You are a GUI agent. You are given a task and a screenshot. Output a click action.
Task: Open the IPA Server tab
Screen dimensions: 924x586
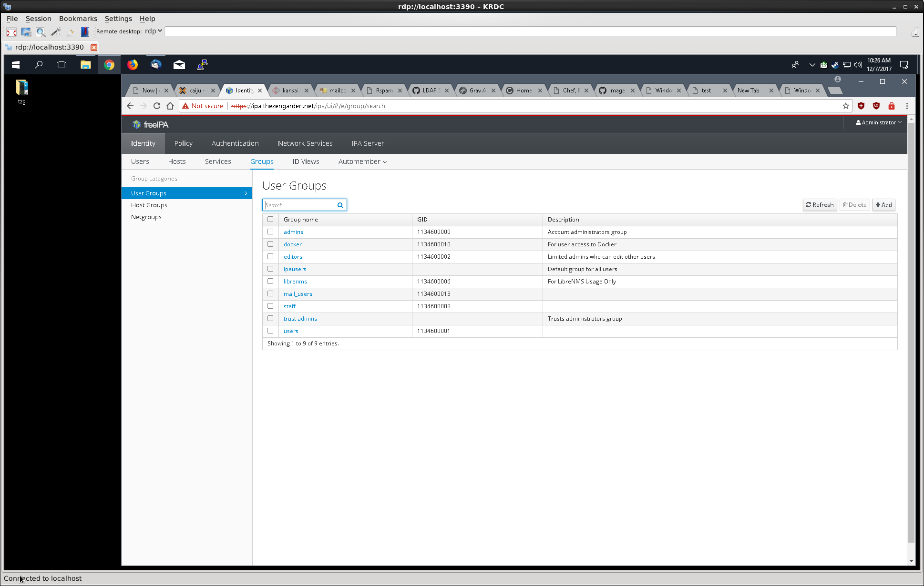368,143
